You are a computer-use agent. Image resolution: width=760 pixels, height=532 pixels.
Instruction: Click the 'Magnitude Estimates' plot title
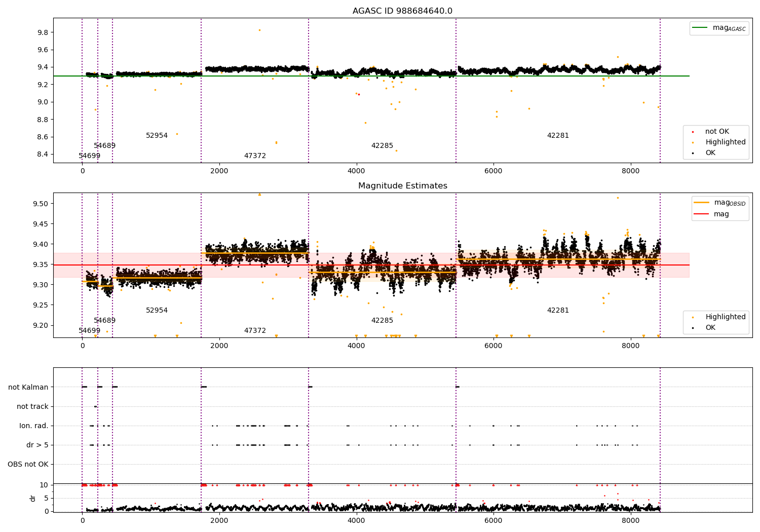402,186
